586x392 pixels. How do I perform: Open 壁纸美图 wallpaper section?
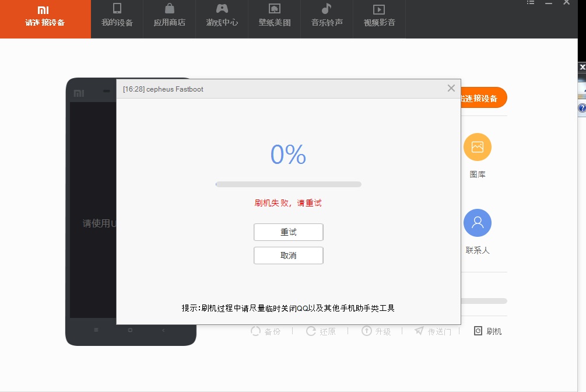point(274,16)
